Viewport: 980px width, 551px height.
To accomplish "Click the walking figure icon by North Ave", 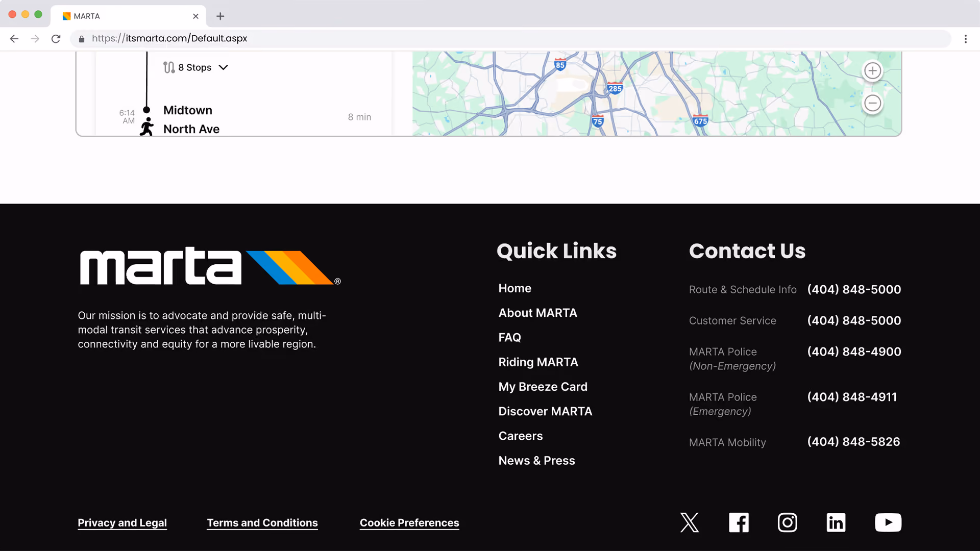I will point(147,127).
